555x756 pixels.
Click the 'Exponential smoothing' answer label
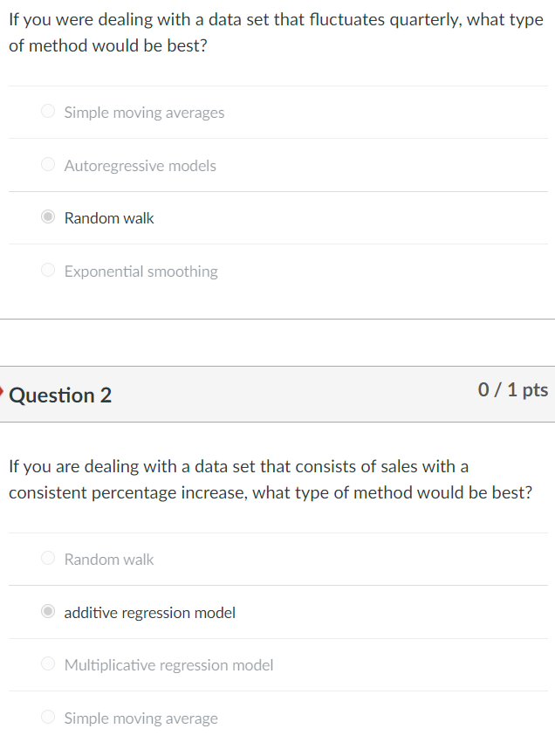point(141,271)
